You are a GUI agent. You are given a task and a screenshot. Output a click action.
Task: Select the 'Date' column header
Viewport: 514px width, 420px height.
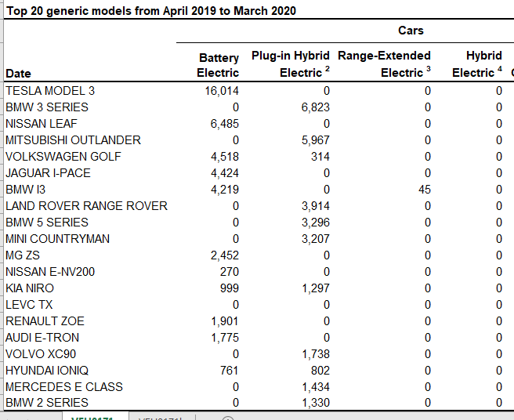[18, 74]
